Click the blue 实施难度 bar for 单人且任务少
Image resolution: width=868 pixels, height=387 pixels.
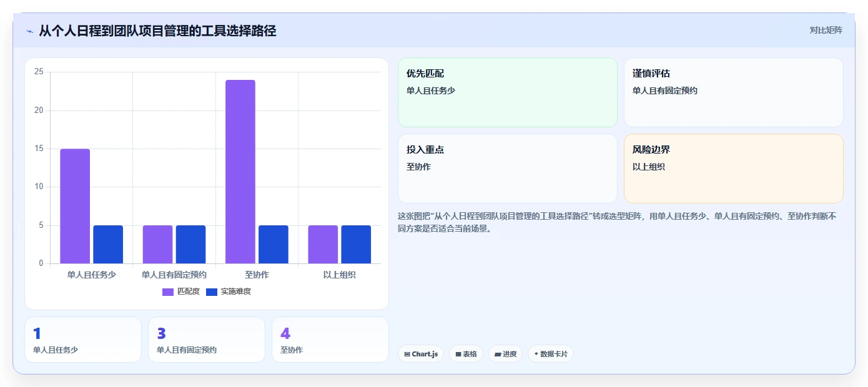coord(108,244)
